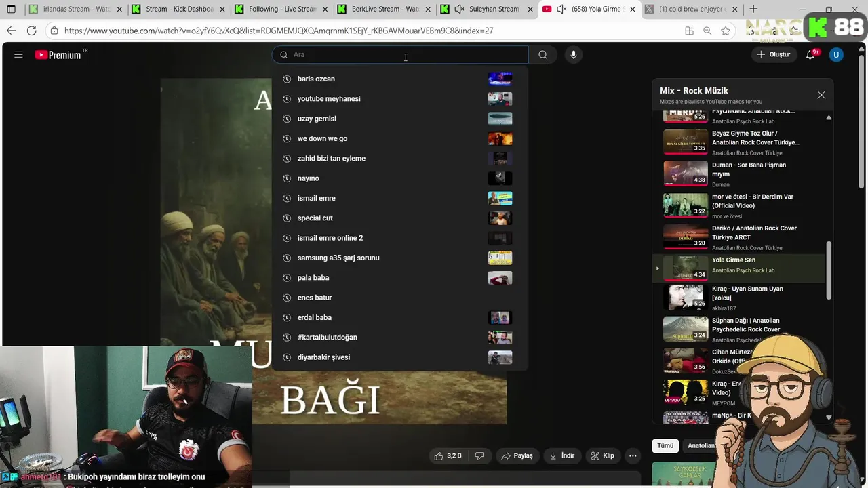
Task: Switch to 'Following - Live Stream' tab
Action: coord(281,9)
